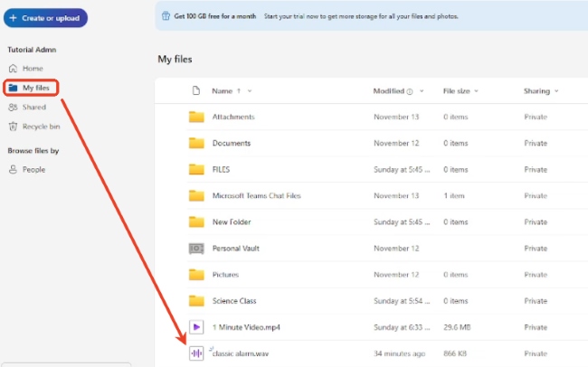Sort by the Name column header
The image size is (588, 367).
click(x=223, y=91)
